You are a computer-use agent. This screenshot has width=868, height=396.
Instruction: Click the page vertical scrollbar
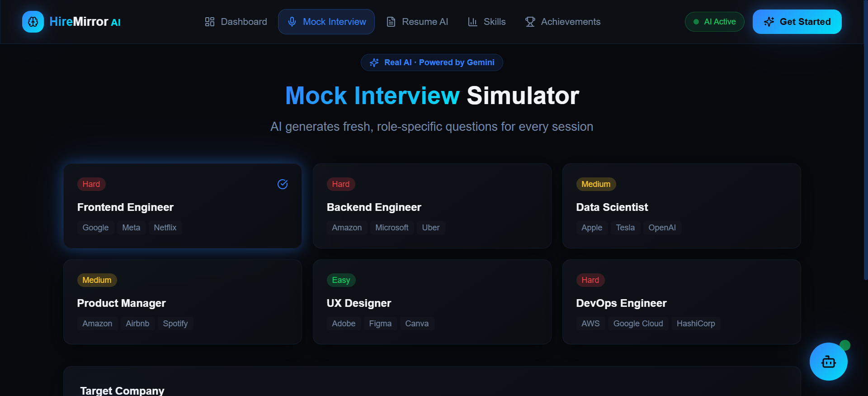(865, 140)
